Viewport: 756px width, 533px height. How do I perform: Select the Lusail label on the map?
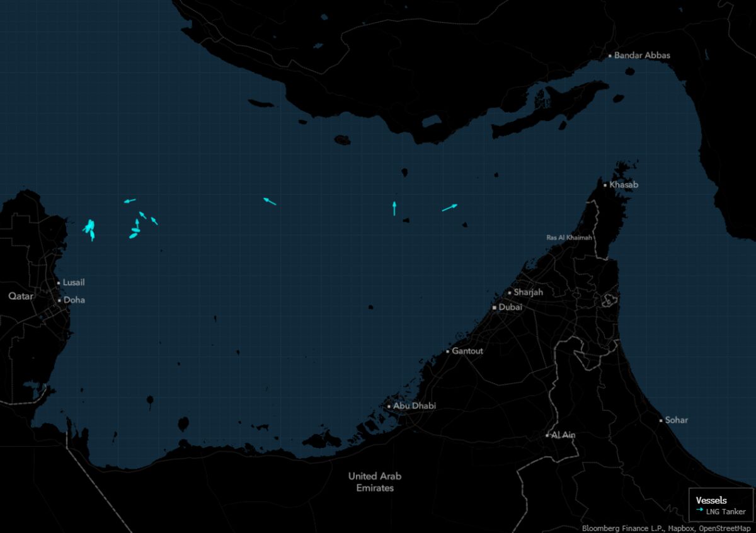(74, 283)
